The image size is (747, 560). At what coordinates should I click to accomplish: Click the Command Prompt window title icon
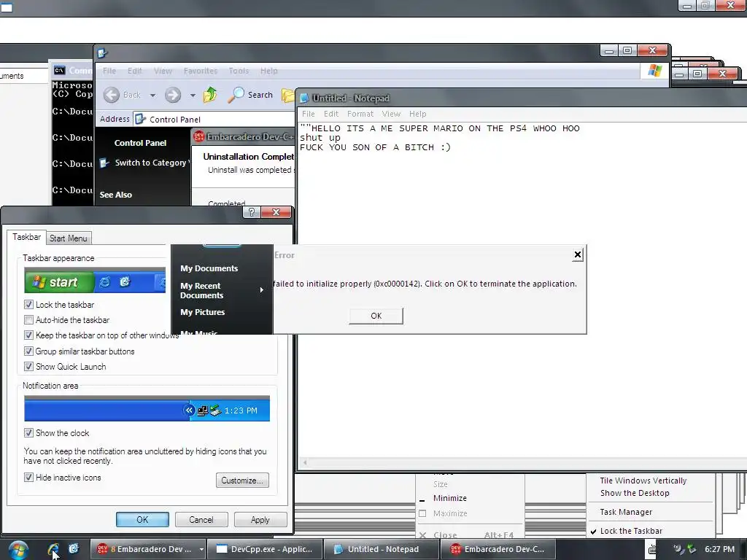point(59,71)
